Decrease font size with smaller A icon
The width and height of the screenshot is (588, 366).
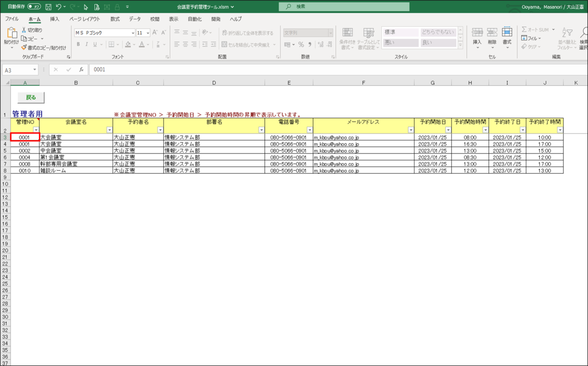(164, 32)
